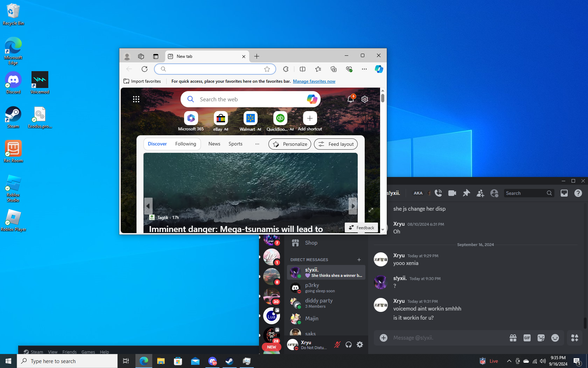Open Discord help icon
The width and height of the screenshot is (588, 368).
578,193
